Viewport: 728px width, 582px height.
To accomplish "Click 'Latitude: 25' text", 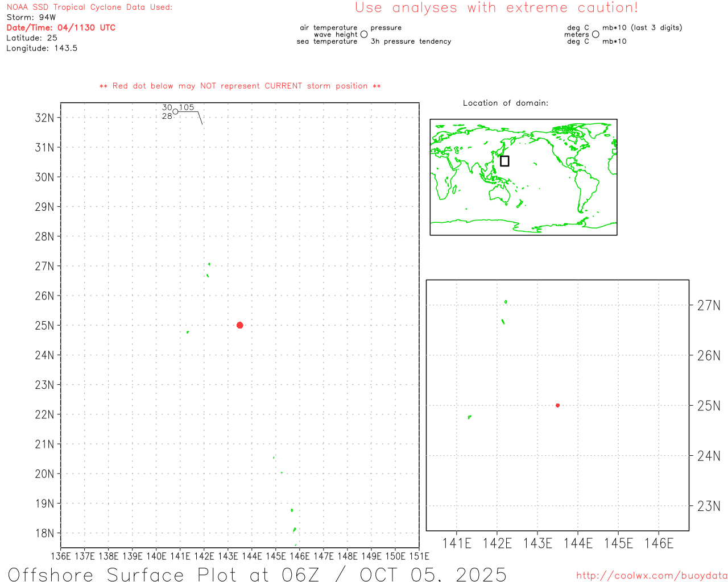I will (32, 38).
